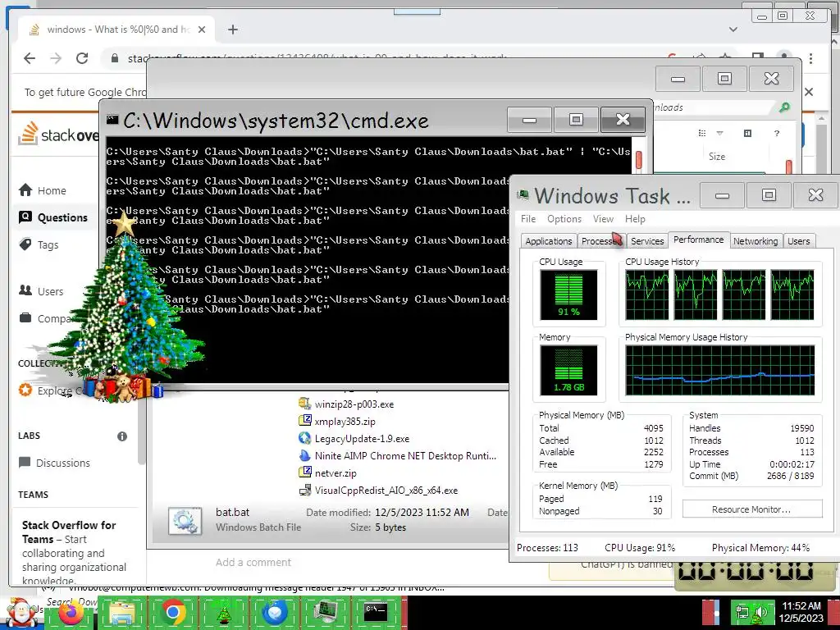Click the Explorer search magnifier icon
This screenshot has height=630, width=840.
(x=784, y=107)
